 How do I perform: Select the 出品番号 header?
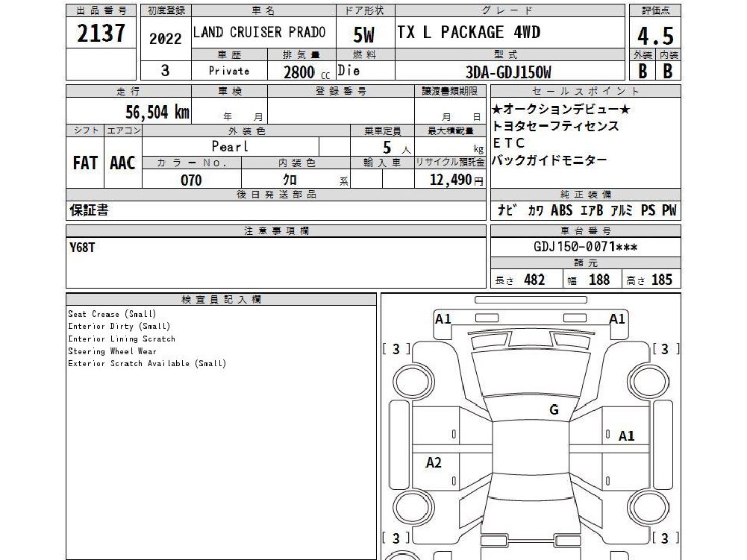pyautogui.click(x=101, y=10)
